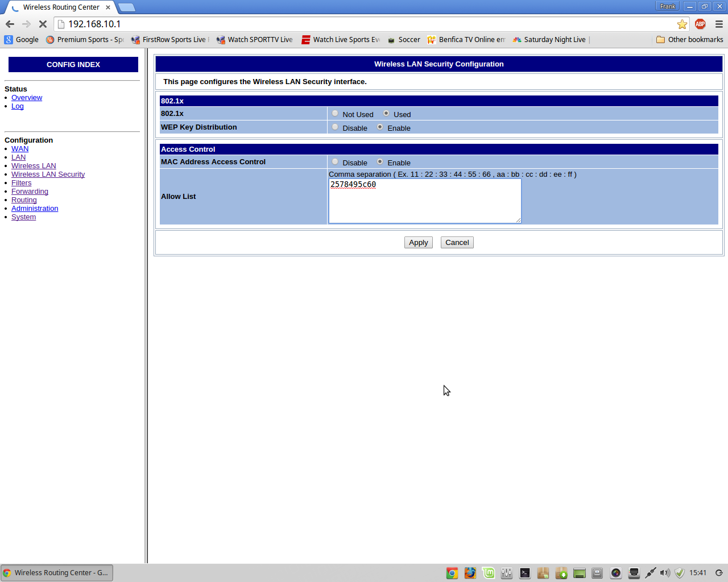728x582 pixels.
Task: Click the CONFIG INDEX header
Action: (73, 65)
